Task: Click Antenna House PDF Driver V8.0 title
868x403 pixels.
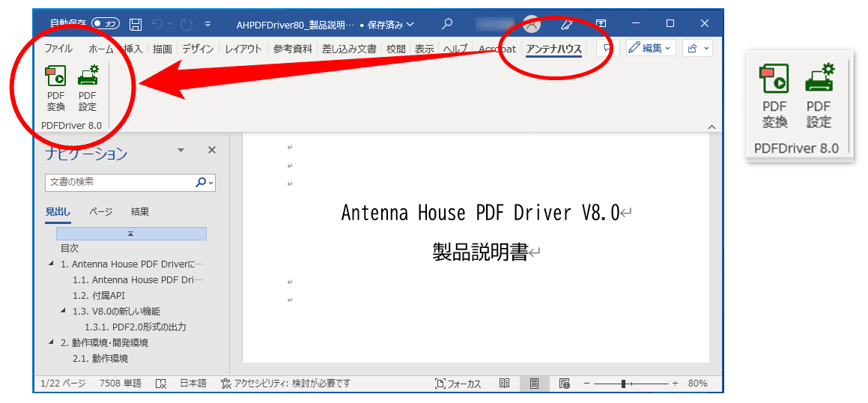Action: pyautogui.click(x=481, y=213)
